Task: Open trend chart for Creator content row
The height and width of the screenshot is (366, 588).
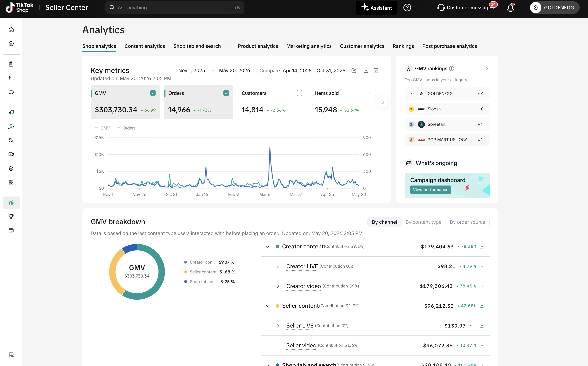Action: tap(482, 246)
